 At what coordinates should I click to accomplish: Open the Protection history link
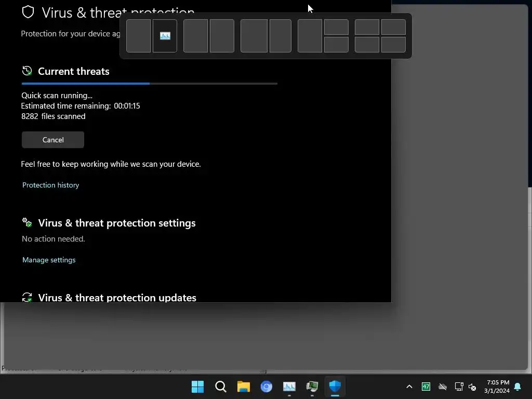pyautogui.click(x=50, y=185)
